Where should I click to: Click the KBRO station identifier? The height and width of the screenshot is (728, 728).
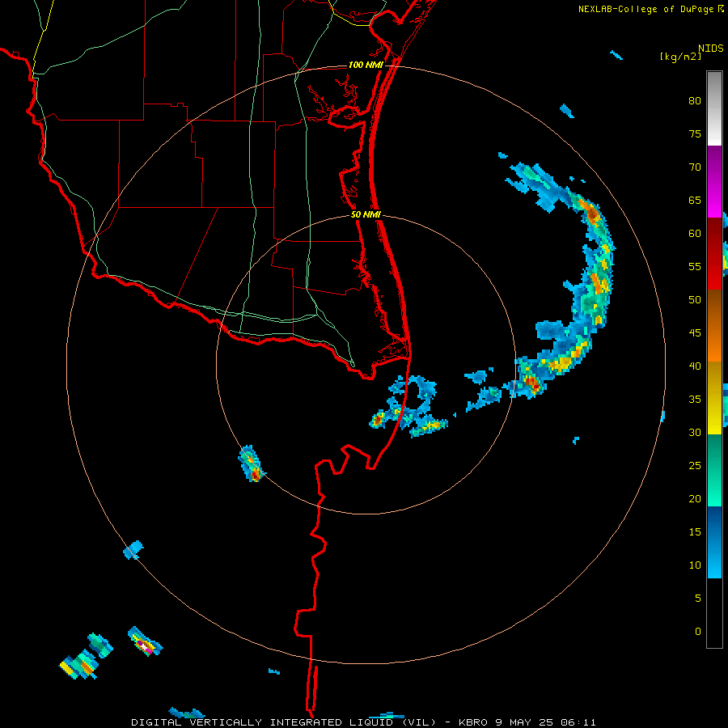pos(473,722)
